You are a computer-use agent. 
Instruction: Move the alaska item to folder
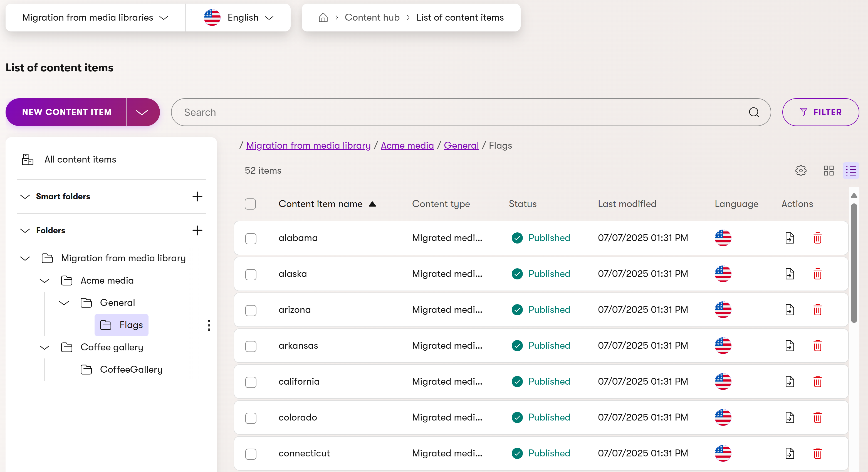(790, 274)
